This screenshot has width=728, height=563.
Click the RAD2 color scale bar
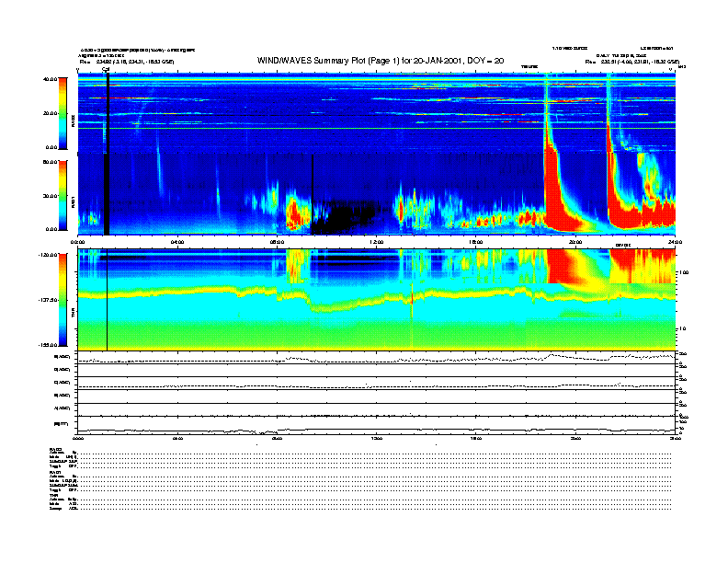point(63,113)
